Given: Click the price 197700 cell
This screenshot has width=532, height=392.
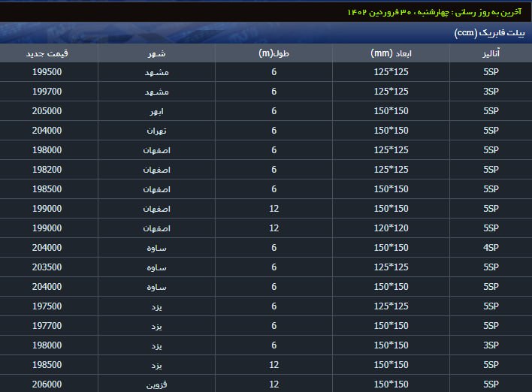Looking at the screenshot, I should point(47,326).
